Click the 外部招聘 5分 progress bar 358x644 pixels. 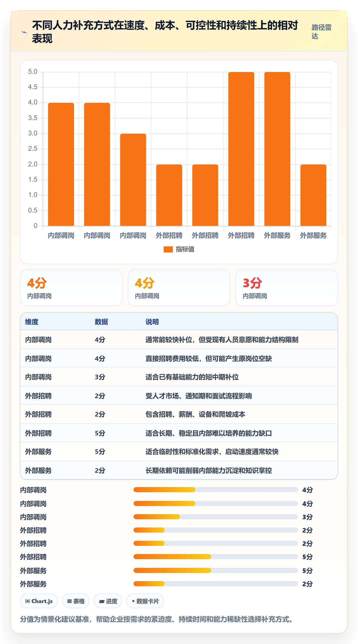point(216,557)
